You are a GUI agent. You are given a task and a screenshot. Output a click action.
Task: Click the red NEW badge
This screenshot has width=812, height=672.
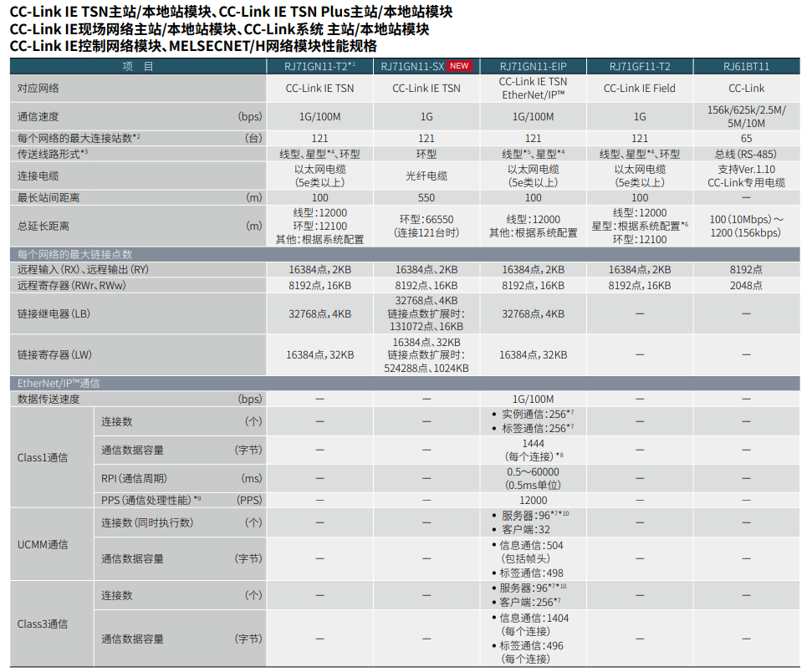coord(459,66)
